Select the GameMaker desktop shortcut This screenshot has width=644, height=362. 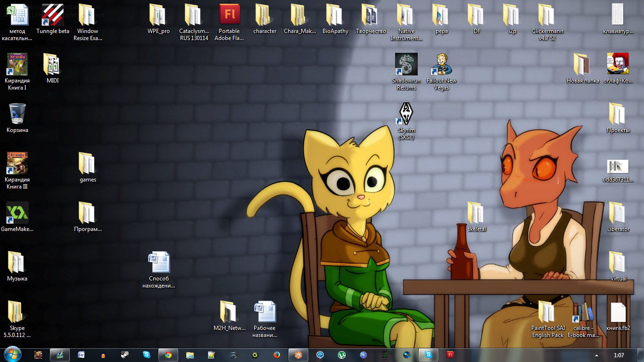click(x=17, y=217)
